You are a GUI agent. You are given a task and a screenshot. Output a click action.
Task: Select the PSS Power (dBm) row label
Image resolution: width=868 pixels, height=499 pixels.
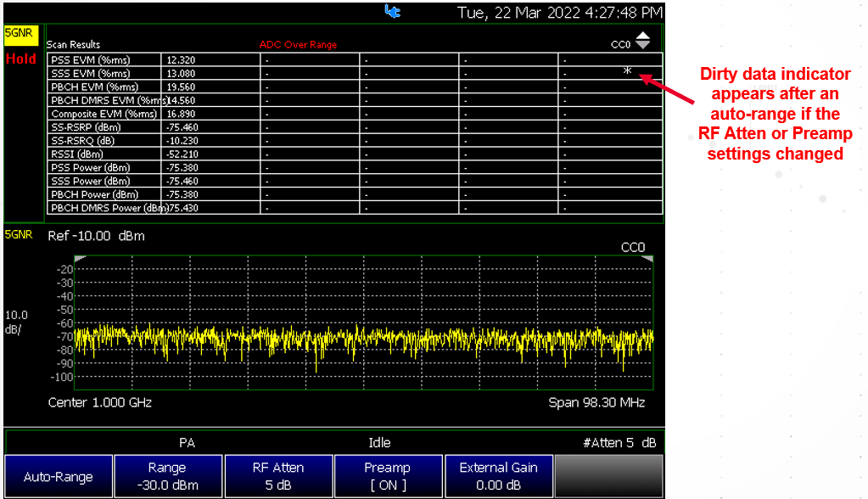point(91,168)
